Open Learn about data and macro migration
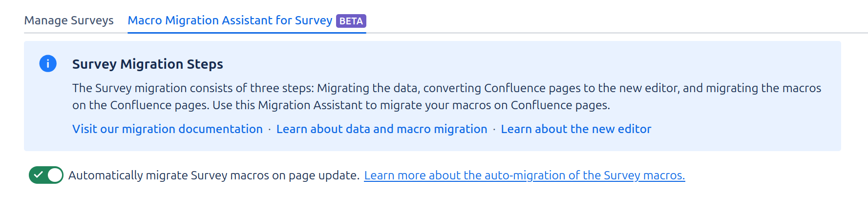The width and height of the screenshot is (868, 214). pos(381,129)
